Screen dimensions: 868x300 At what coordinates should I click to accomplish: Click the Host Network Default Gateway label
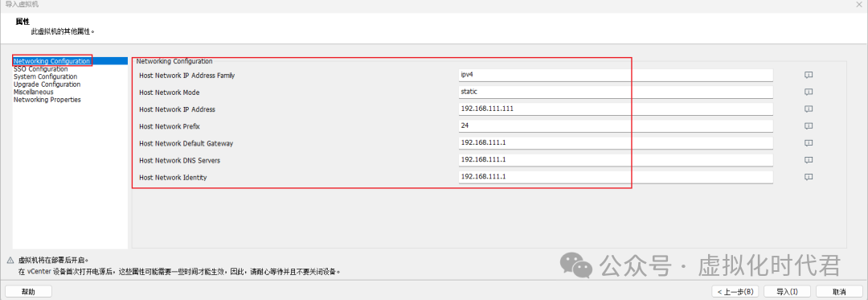pyautogui.click(x=186, y=143)
